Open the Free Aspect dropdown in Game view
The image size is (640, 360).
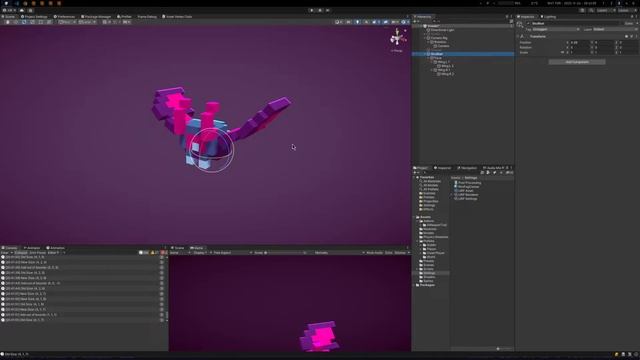tap(231, 253)
